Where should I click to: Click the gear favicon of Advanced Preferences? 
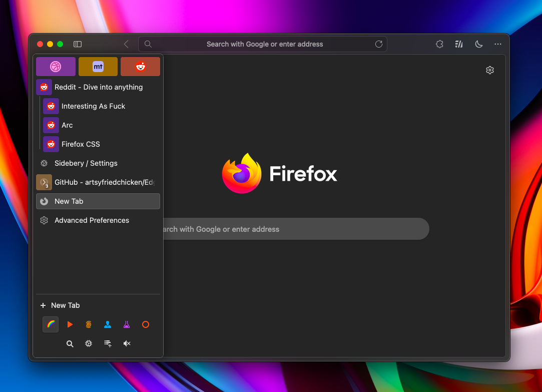pyautogui.click(x=44, y=220)
